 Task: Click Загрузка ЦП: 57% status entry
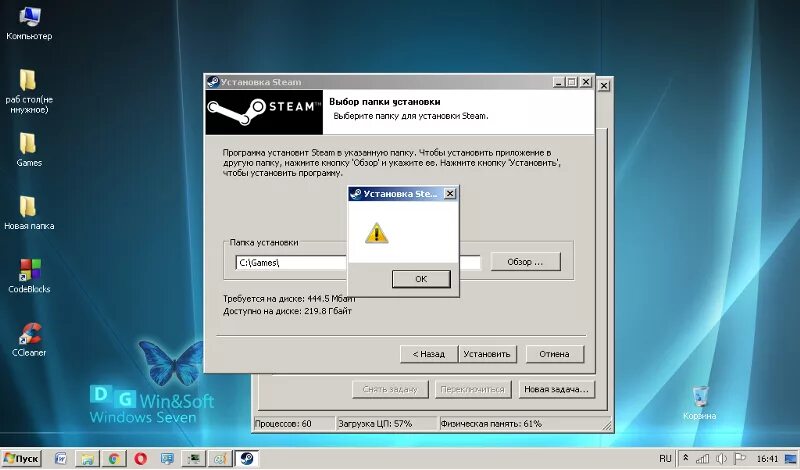(x=387, y=424)
